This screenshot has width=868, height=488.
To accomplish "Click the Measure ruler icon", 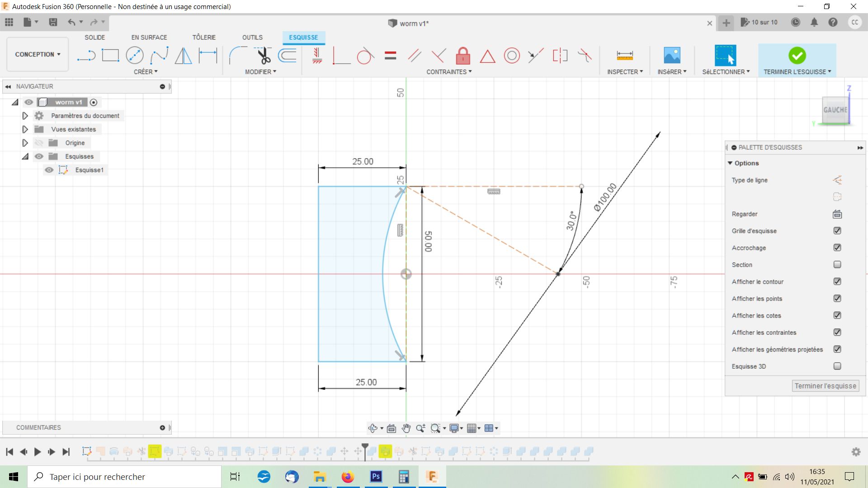I will [x=624, y=56].
